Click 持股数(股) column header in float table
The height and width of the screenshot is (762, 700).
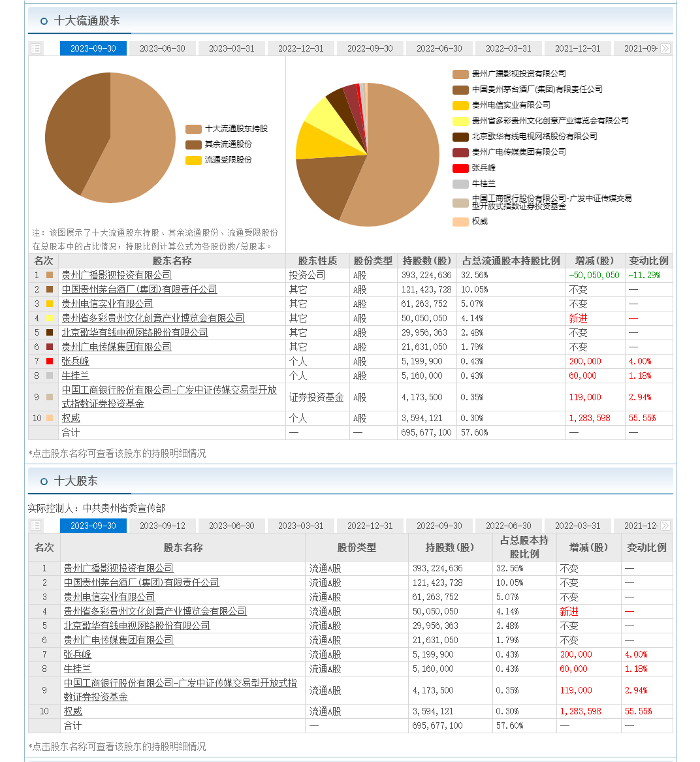(427, 261)
